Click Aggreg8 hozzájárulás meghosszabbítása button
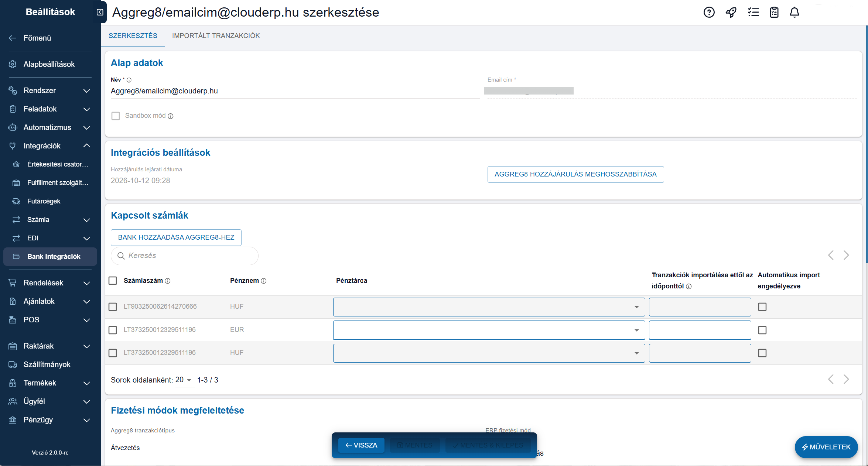 tap(575, 174)
